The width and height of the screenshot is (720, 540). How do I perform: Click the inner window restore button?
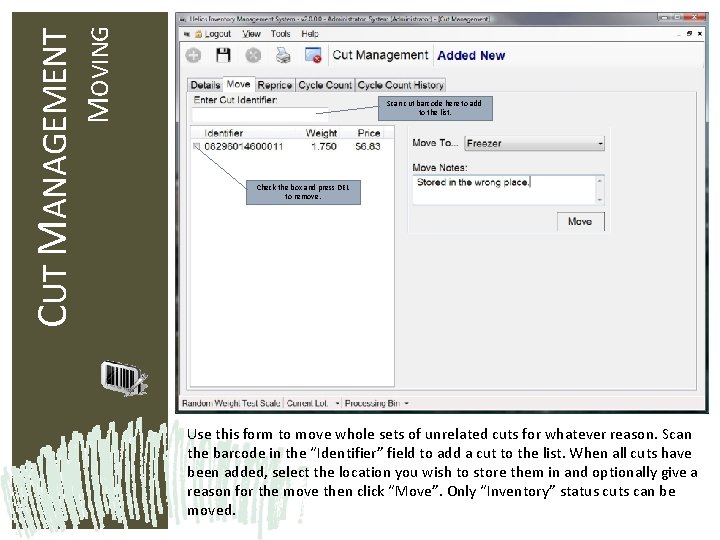point(689,34)
